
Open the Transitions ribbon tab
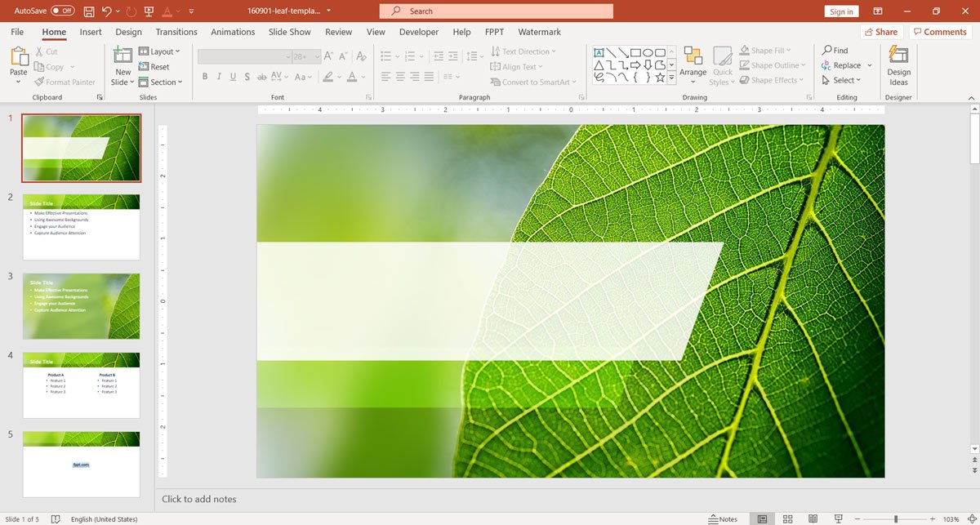pos(176,32)
